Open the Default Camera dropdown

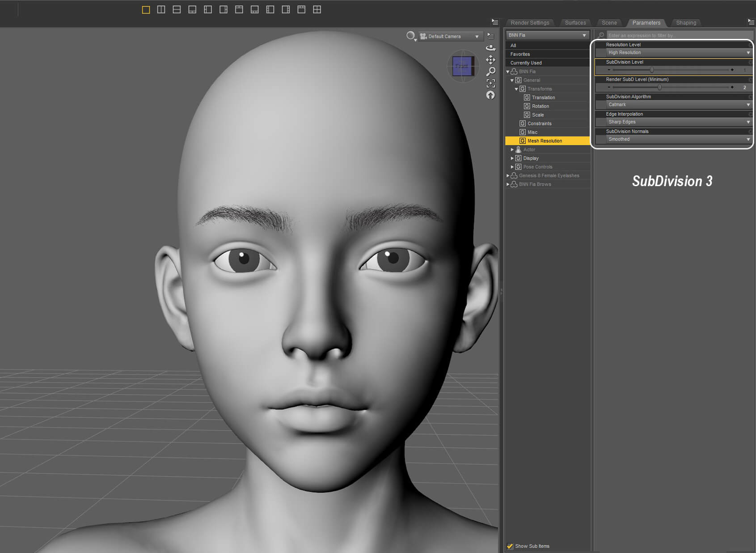(451, 36)
